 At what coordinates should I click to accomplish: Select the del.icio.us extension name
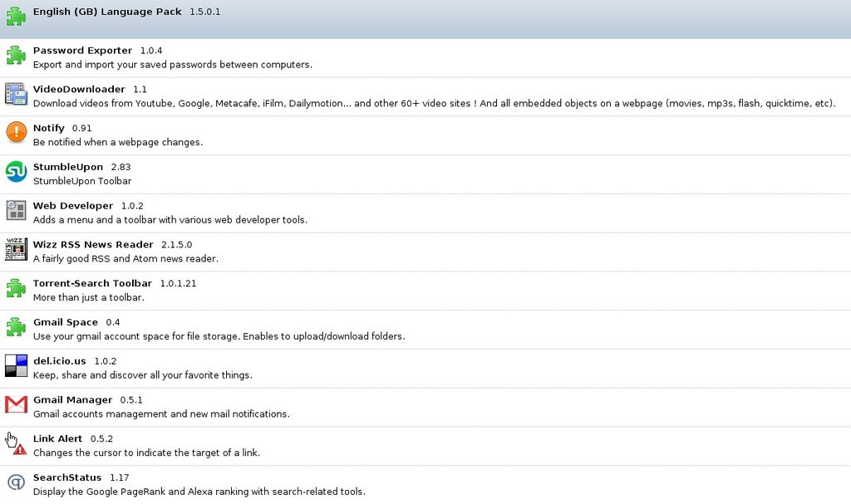60,361
